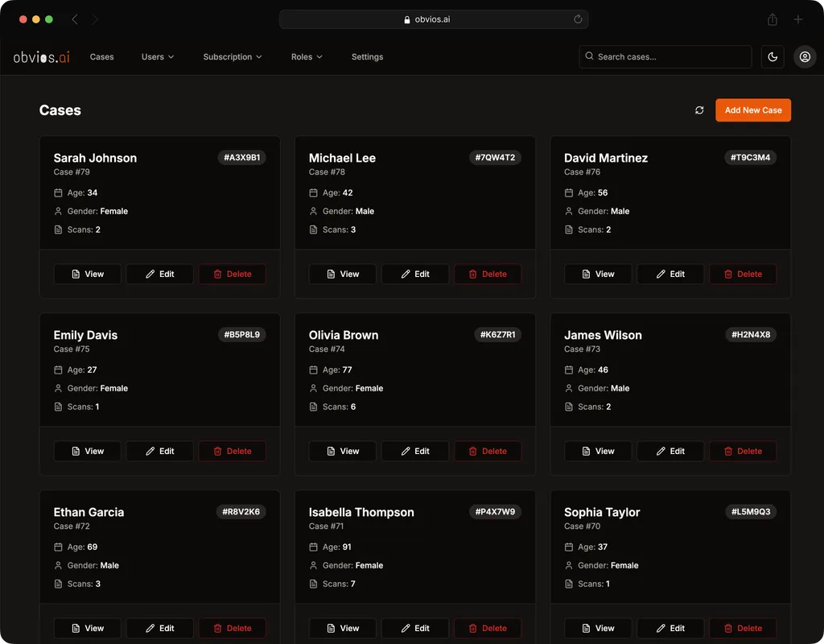View Sarah Johnson's case

pos(88,275)
